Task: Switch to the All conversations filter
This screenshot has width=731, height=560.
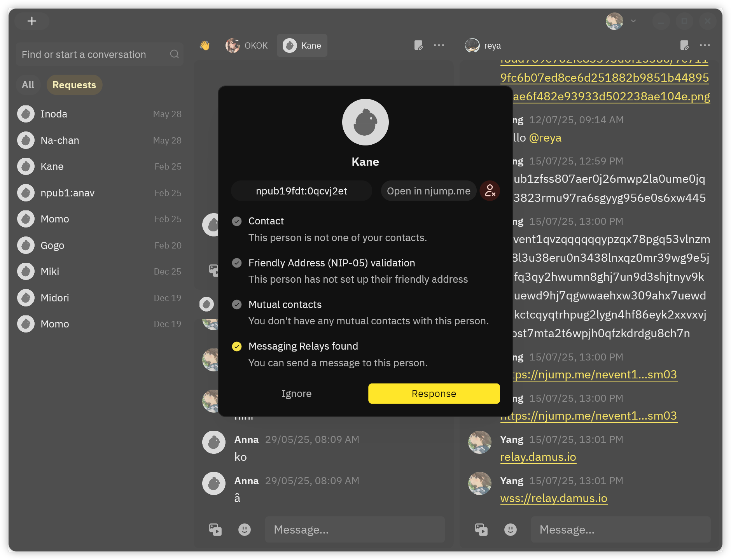Action: (28, 85)
